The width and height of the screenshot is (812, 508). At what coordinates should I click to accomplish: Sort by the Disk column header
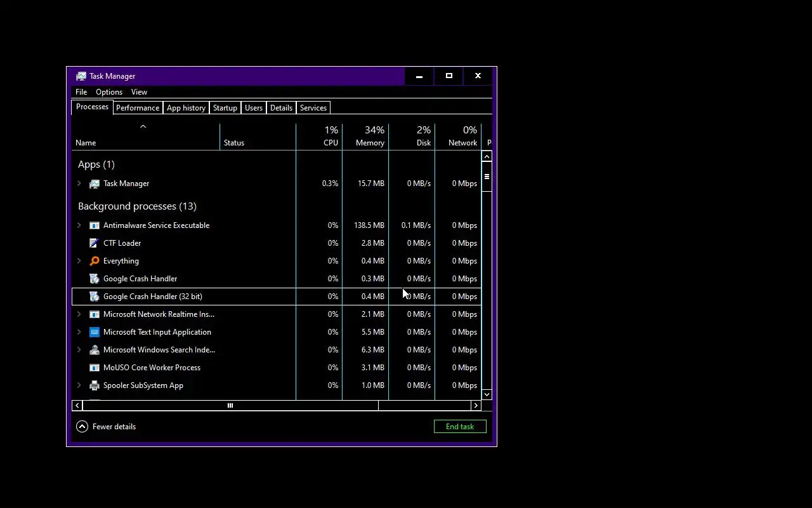coord(412,137)
